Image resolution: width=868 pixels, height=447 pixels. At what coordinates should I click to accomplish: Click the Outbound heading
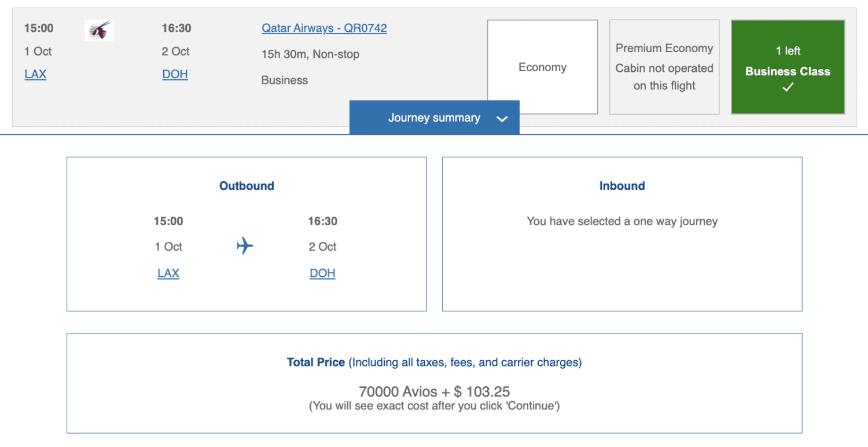pyautogui.click(x=247, y=186)
